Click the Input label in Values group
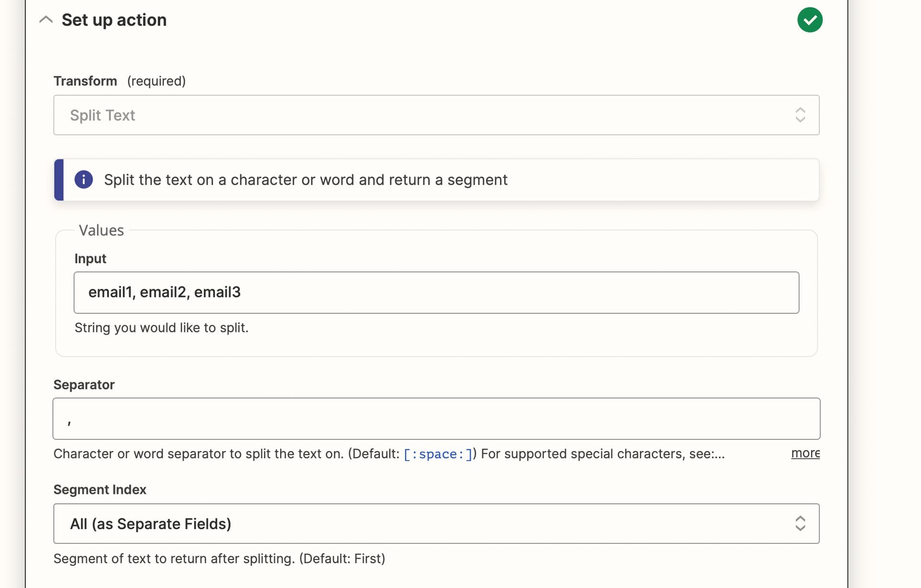Image resolution: width=921 pixels, height=588 pixels. (x=90, y=259)
